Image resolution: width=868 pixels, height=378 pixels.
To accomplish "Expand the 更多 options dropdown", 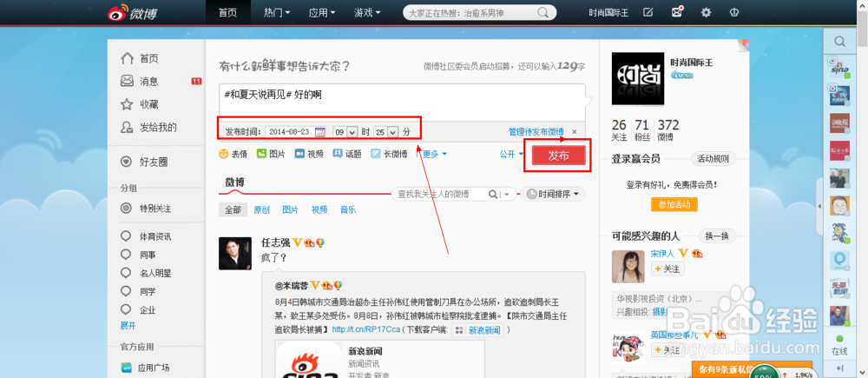I will 435,154.
